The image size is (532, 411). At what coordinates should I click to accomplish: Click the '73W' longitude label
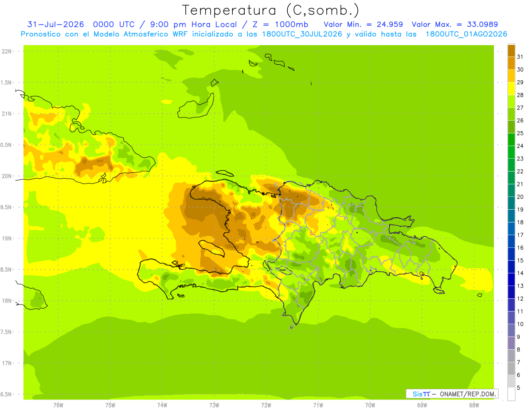click(x=214, y=405)
